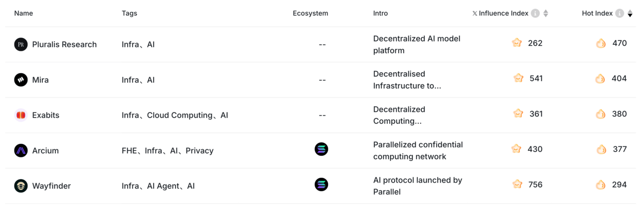Click Mira's intro text Decentralised Infrastructure
The image size is (644, 209).
[407, 80]
